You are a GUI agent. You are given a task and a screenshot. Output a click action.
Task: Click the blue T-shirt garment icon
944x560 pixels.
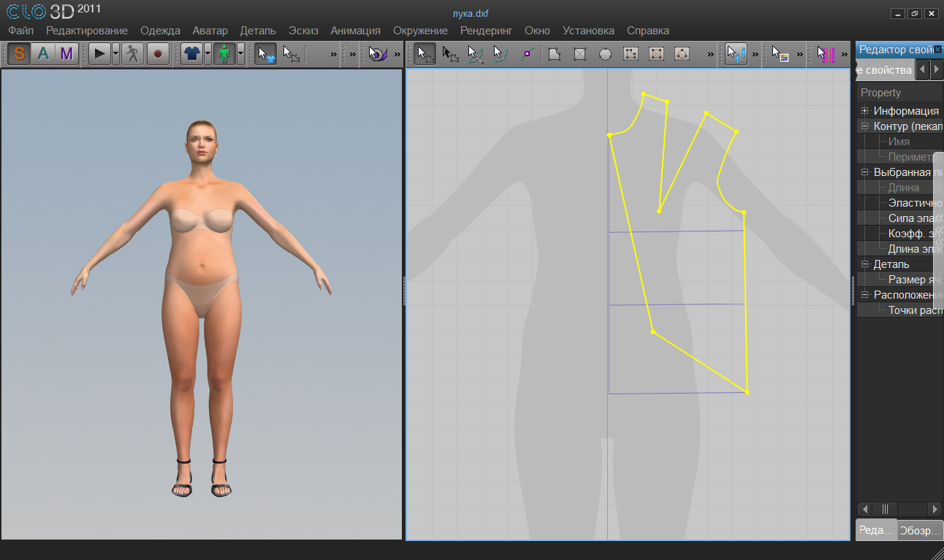pyautogui.click(x=192, y=54)
